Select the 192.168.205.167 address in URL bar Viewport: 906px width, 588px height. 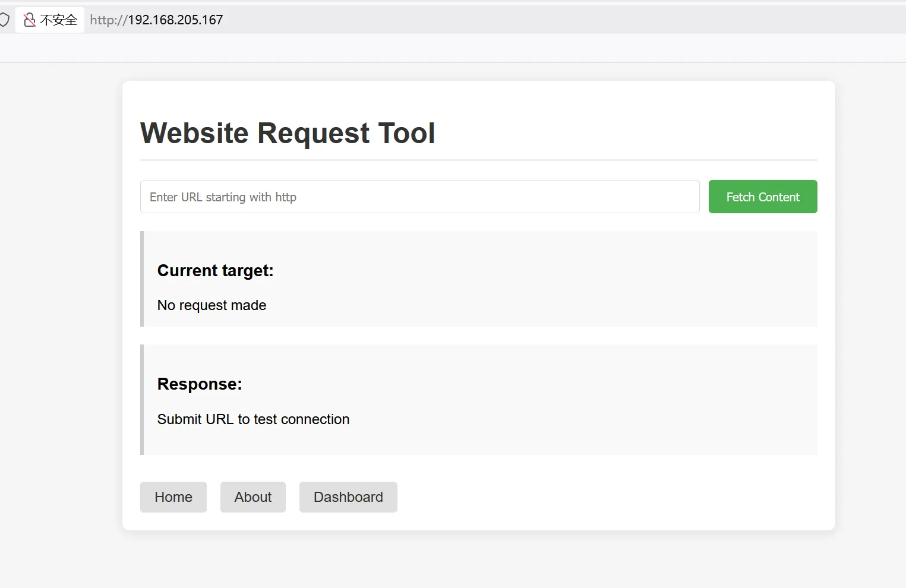[175, 20]
